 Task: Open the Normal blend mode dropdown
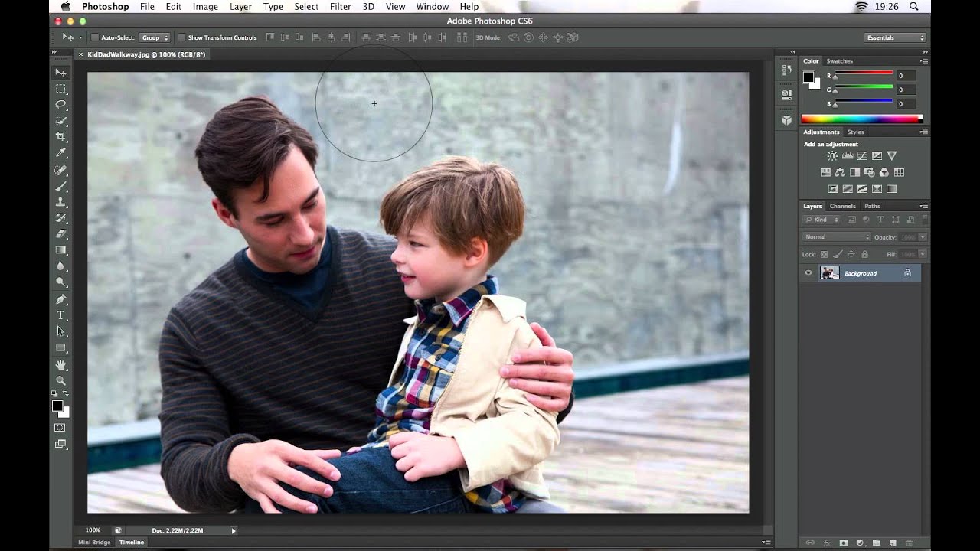(837, 237)
